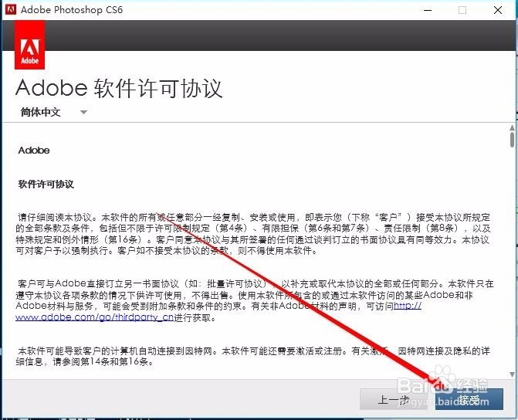518x420 pixels.
Task: Click the Adobe Photoshop CS6 title bar icon
Action: click(11, 9)
